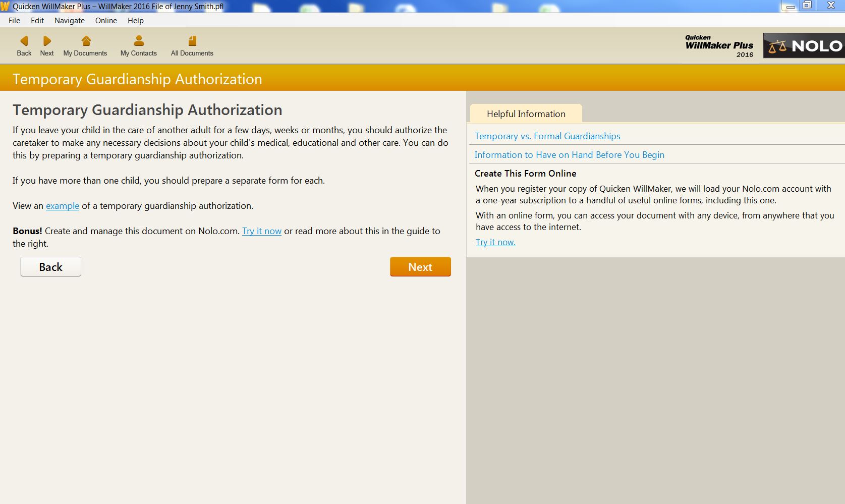Click the WillMaker icon in the title bar

(6, 6)
